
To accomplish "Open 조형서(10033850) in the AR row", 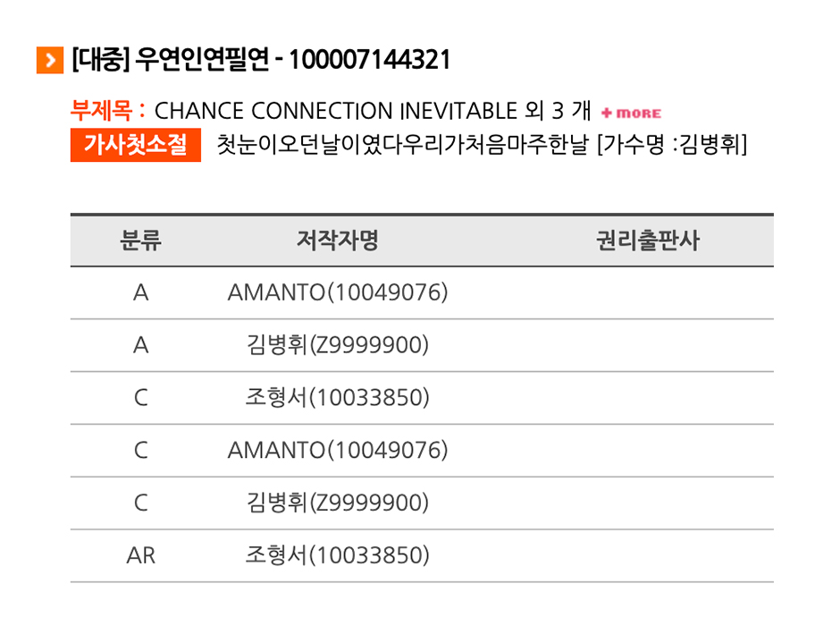I will tap(338, 555).
